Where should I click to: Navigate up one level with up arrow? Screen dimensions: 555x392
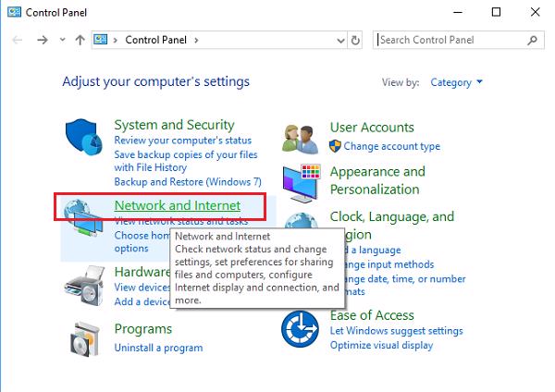coord(80,41)
